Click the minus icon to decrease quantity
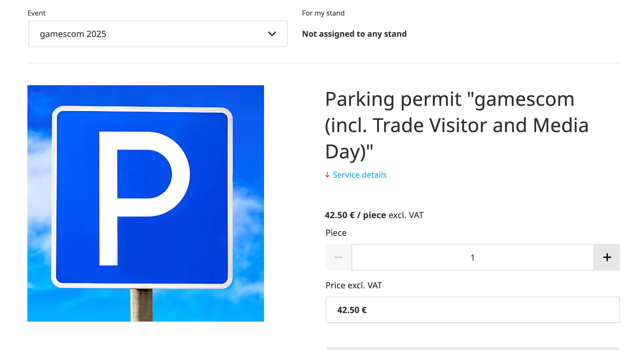The height and width of the screenshot is (350, 644). click(338, 257)
